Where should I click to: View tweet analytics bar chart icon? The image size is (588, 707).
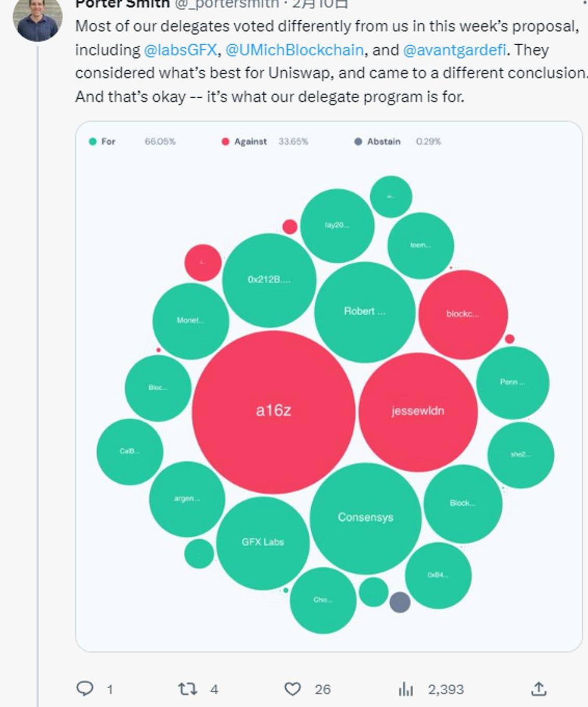coord(405,689)
